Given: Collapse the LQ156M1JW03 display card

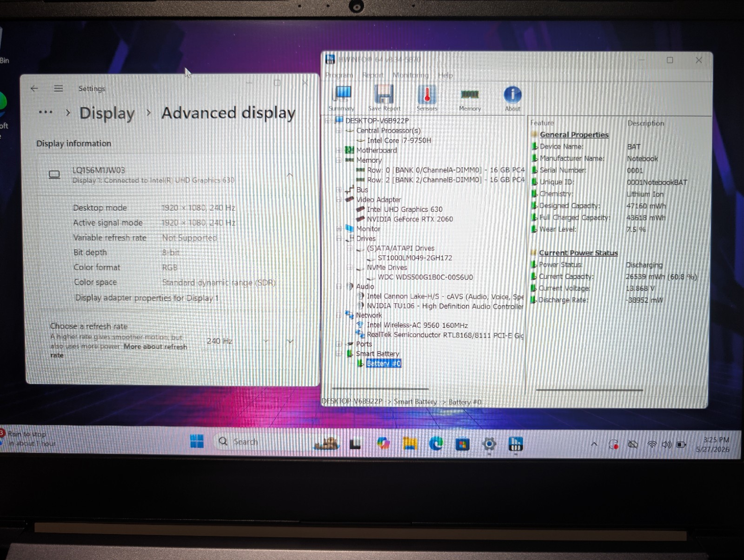Looking at the screenshot, I should pyautogui.click(x=290, y=175).
